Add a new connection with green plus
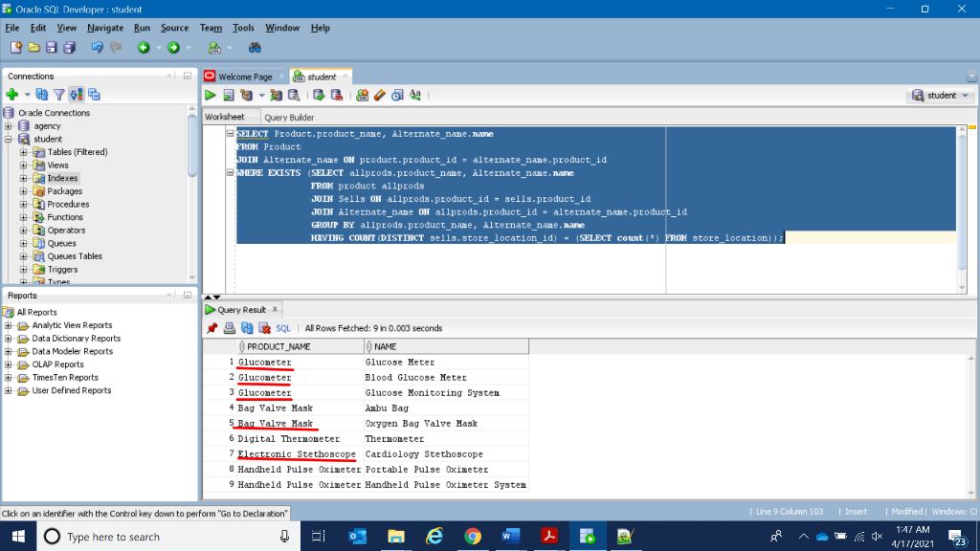Screen dimensions: 980x551 tap(11, 95)
